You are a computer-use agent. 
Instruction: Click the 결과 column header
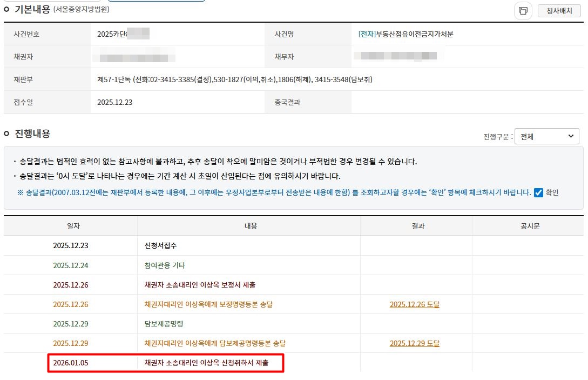pyautogui.click(x=416, y=226)
